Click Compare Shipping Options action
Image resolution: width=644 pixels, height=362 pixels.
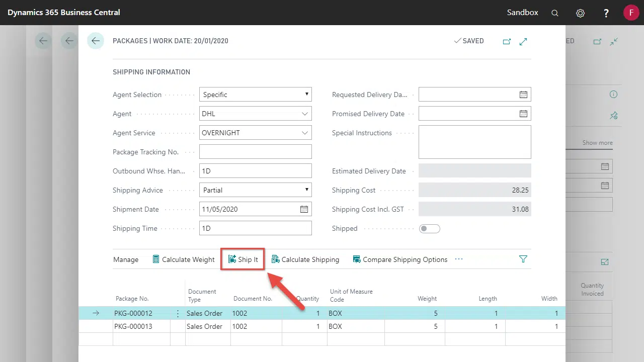coord(400,259)
